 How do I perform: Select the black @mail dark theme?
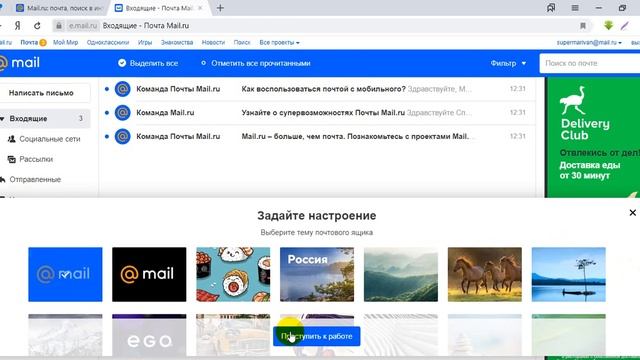pyautogui.click(x=149, y=274)
